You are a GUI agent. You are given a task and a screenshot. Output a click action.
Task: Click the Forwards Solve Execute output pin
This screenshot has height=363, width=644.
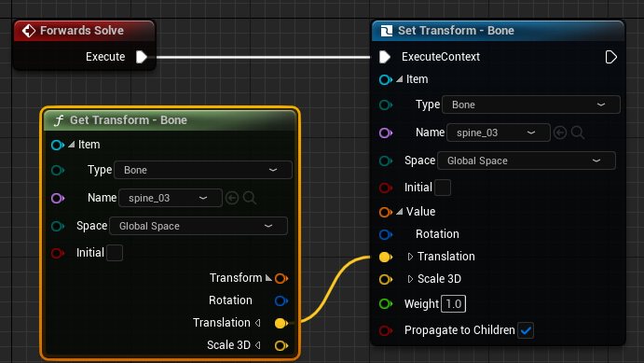click(142, 57)
